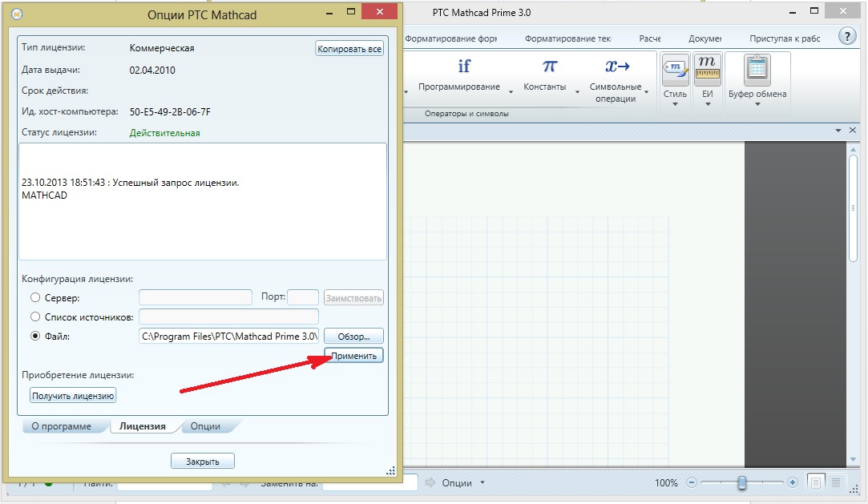The height and width of the screenshot is (504, 868).
Task: Open Mathcad help question mark icon
Action: click(x=847, y=37)
